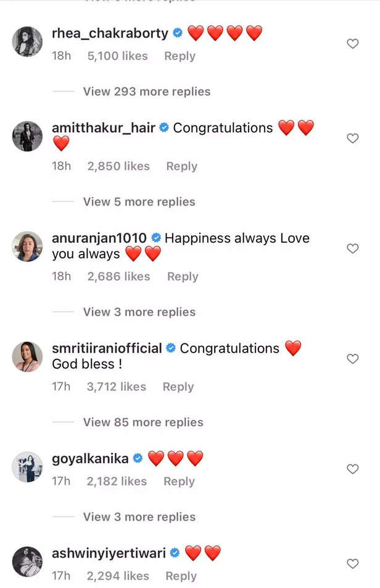Like anuranjan1010's comment with the heart
The width and height of the screenshot is (380, 588).
coord(353,248)
